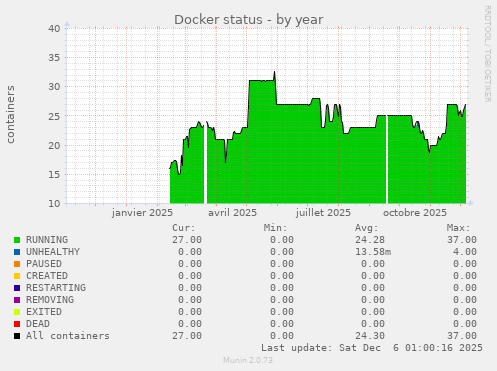Click the 'containers' vertical axis label
The width and height of the screenshot is (497, 371).
[x=11, y=114]
